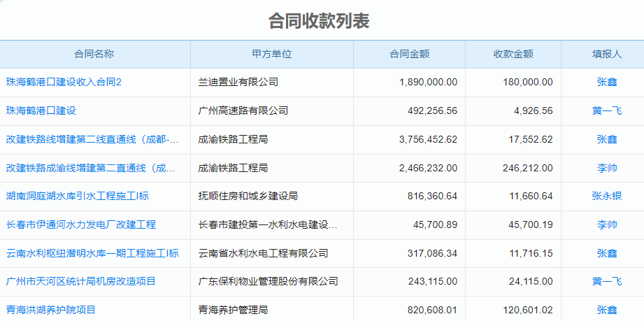Click the 收款金额 column header
The image size is (644, 321).
tap(513, 54)
